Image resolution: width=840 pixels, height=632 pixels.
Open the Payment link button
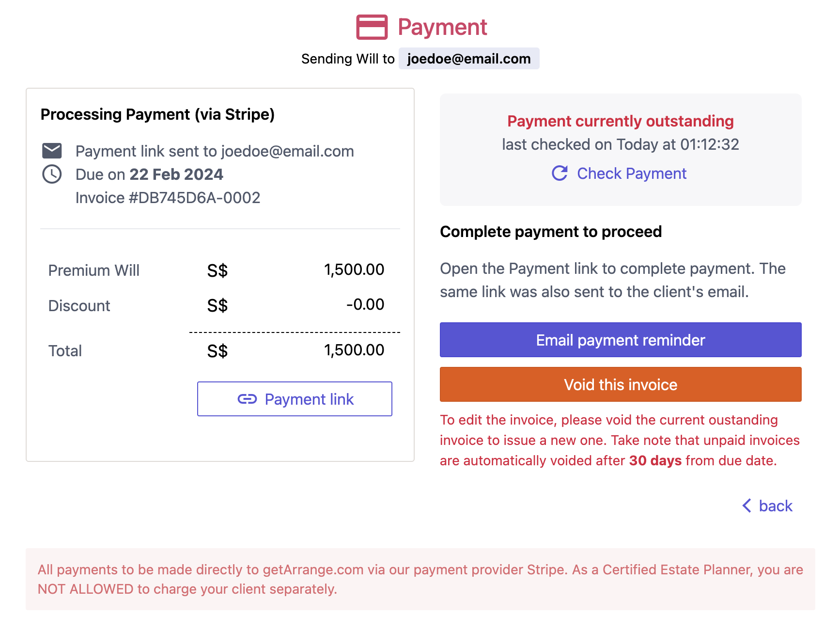pos(295,399)
